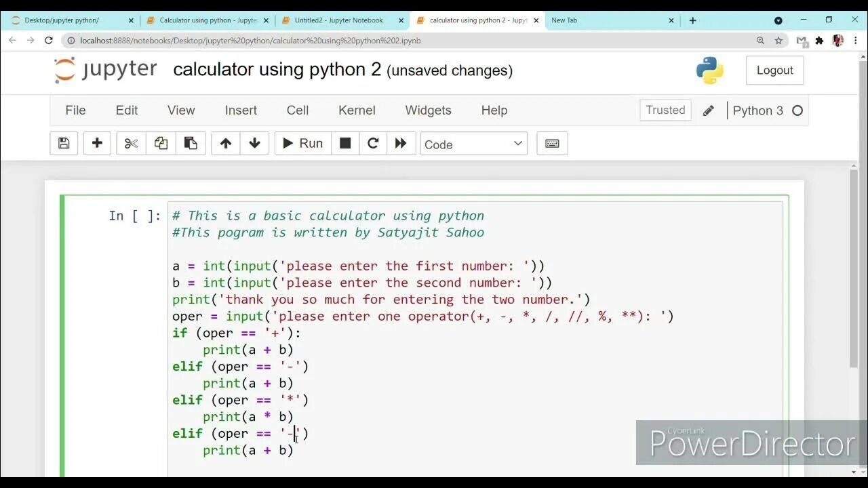Click the site info icon in address bar

coord(71,41)
